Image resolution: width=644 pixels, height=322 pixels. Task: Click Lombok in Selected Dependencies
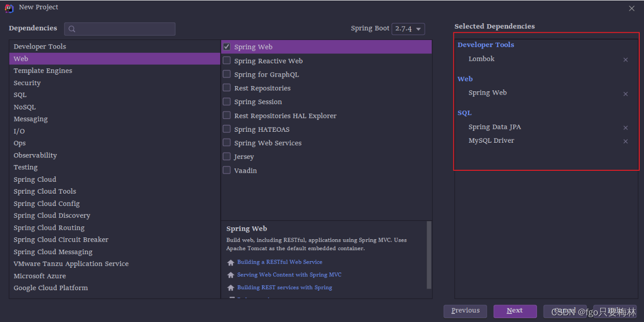[481, 59]
